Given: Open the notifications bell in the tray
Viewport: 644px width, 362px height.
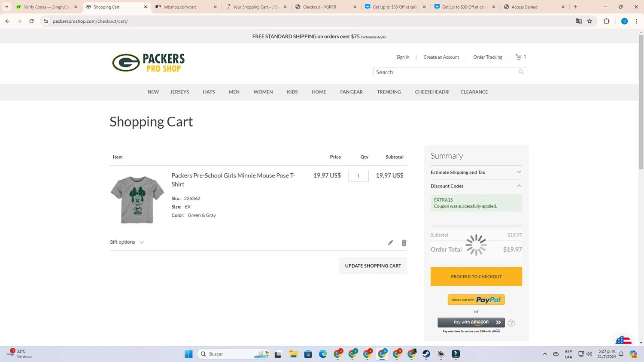Looking at the screenshot, I should (x=621, y=354).
